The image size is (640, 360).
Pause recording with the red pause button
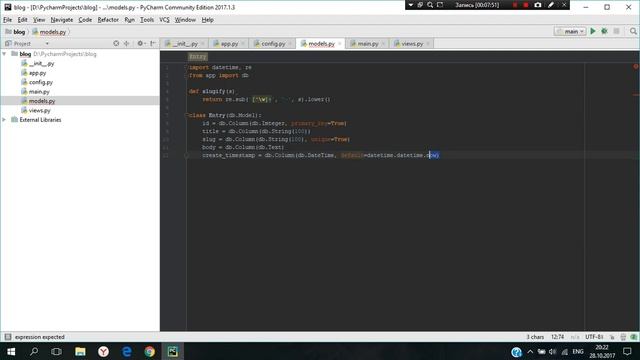click(515, 5)
